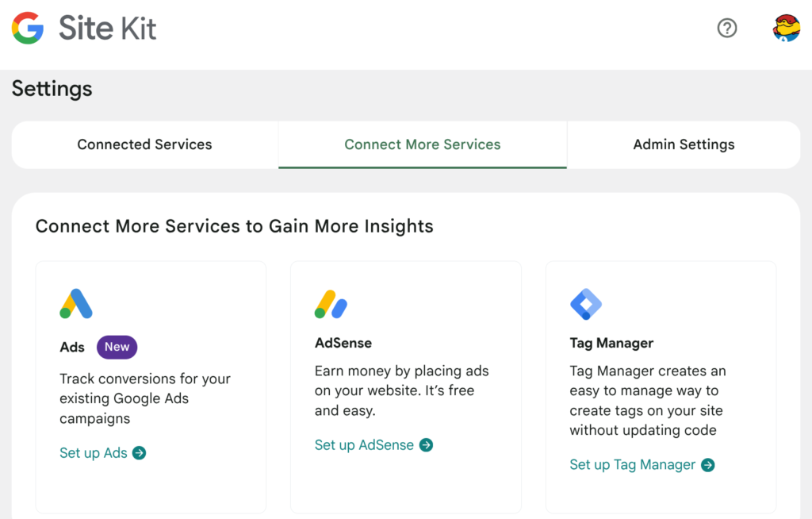Click the "Set up Ads" link text
Image resolution: width=812 pixels, height=519 pixels.
click(x=93, y=453)
